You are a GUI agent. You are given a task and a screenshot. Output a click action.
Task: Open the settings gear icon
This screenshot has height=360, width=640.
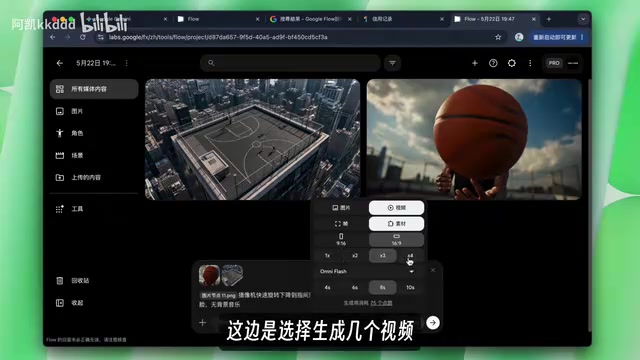[x=511, y=63]
